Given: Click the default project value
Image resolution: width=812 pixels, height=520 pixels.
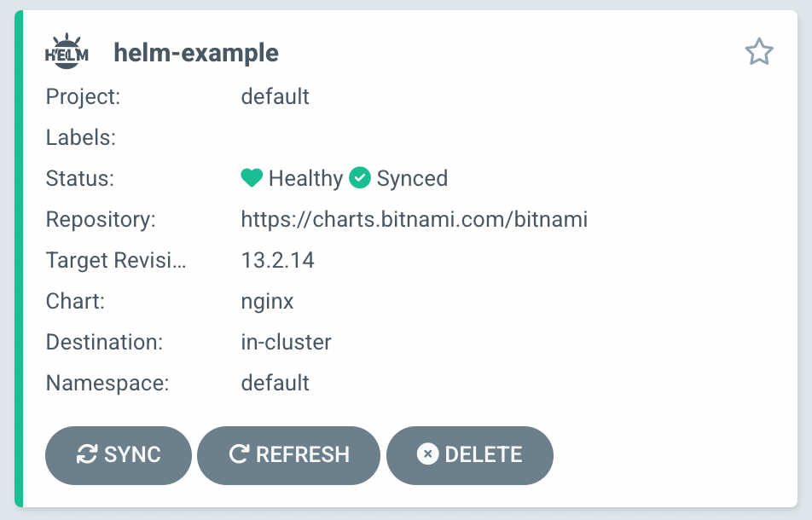Looking at the screenshot, I should click(x=275, y=96).
